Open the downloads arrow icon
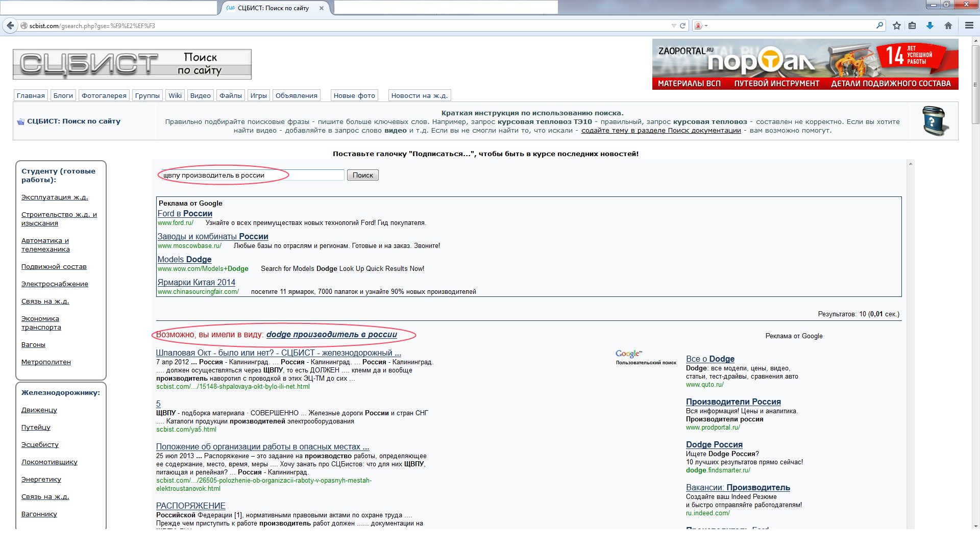980x551 pixels. pyautogui.click(x=930, y=26)
